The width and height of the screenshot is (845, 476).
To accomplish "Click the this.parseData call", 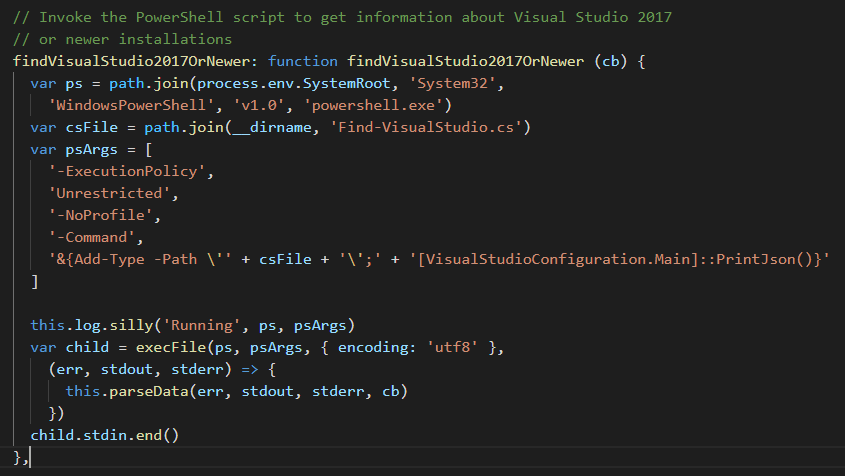I will click(x=236, y=391).
